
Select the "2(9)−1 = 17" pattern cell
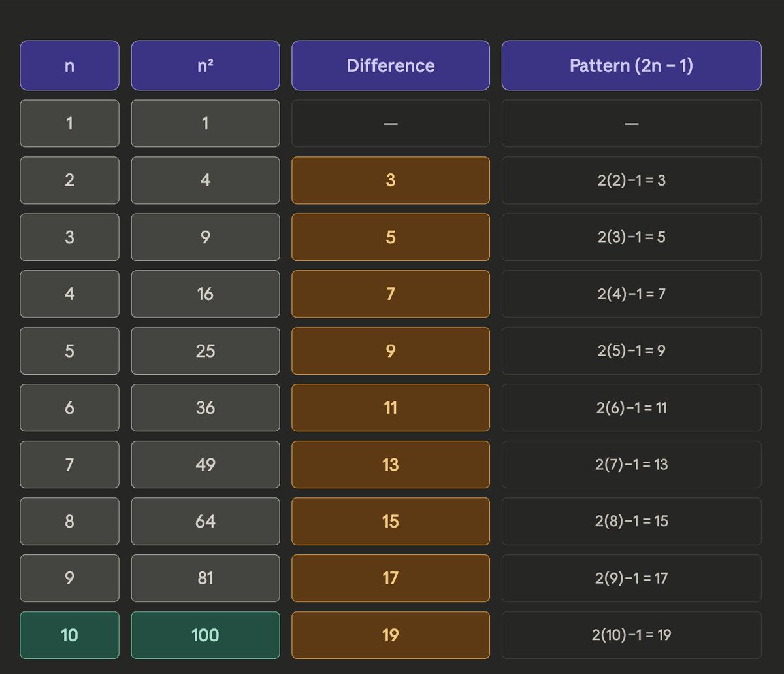[631, 578]
